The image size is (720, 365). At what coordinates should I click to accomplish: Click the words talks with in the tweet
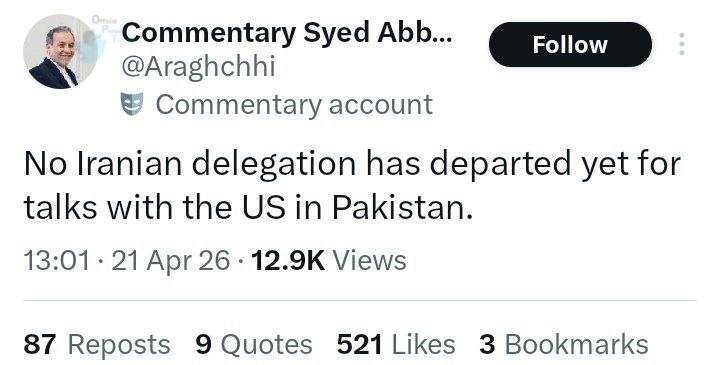click(100, 208)
